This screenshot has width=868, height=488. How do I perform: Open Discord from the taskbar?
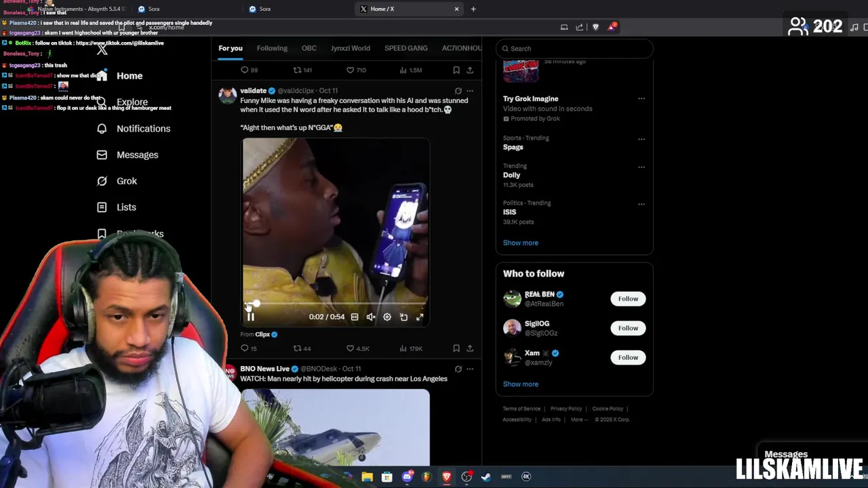tap(407, 477)
